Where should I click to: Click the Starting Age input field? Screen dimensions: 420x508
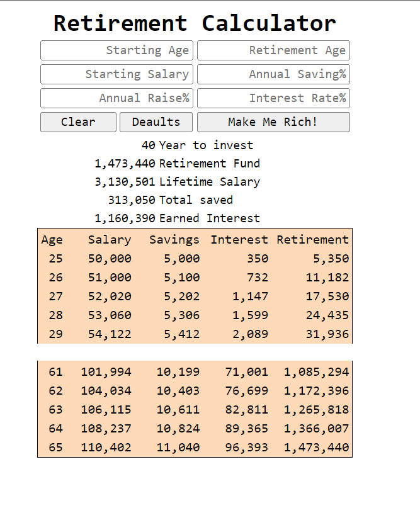click(x=116, y=50)
